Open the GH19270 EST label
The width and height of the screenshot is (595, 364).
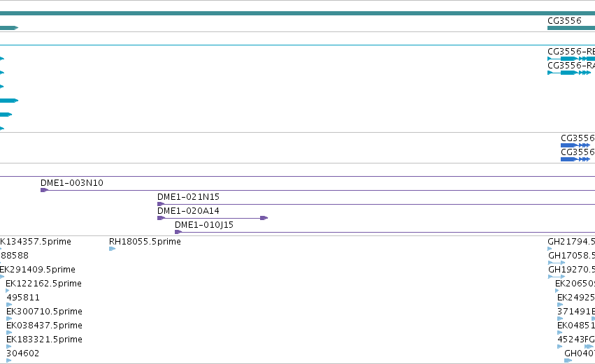pyautogui.click(x=571, y=270)
